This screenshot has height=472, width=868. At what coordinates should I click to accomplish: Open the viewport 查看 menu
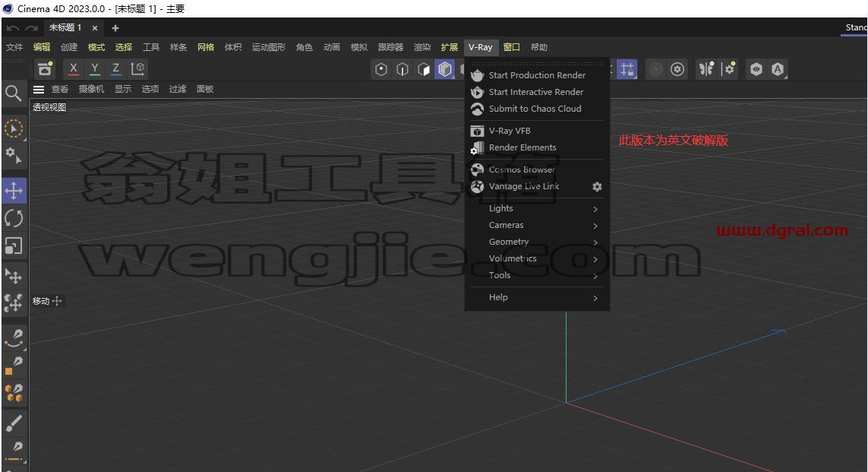[x=60, y=89]
